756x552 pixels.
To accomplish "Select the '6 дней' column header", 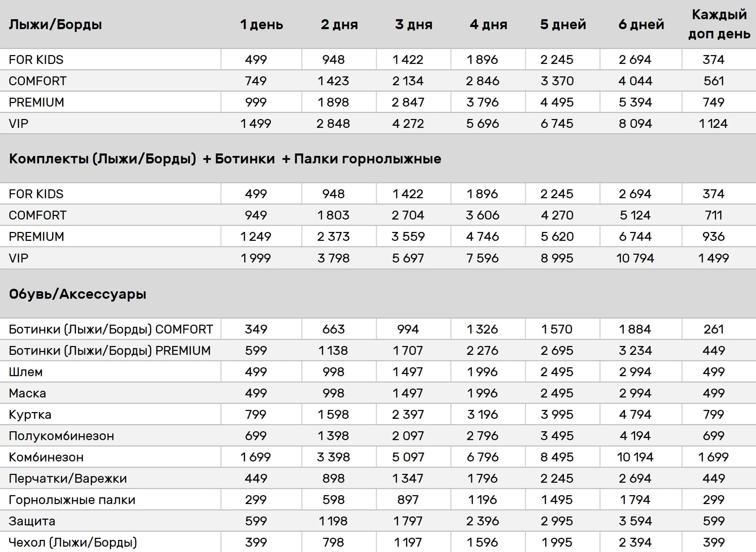I will [641, 25].
